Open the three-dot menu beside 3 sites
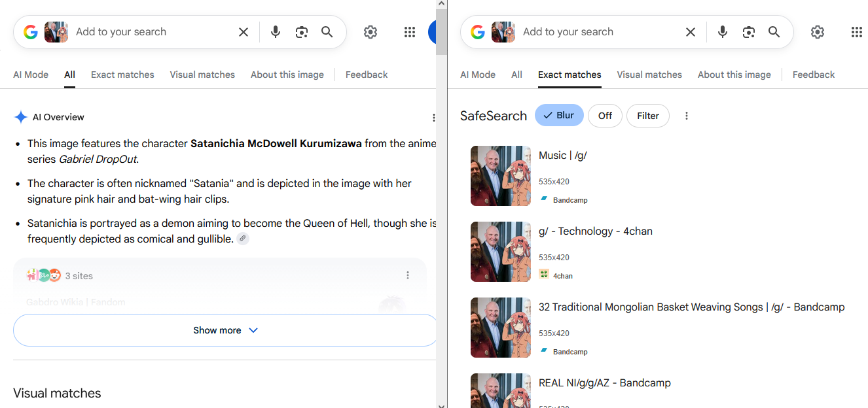This screenshot has height=408, width=868. pyautogui.click(x=408, y=275)
